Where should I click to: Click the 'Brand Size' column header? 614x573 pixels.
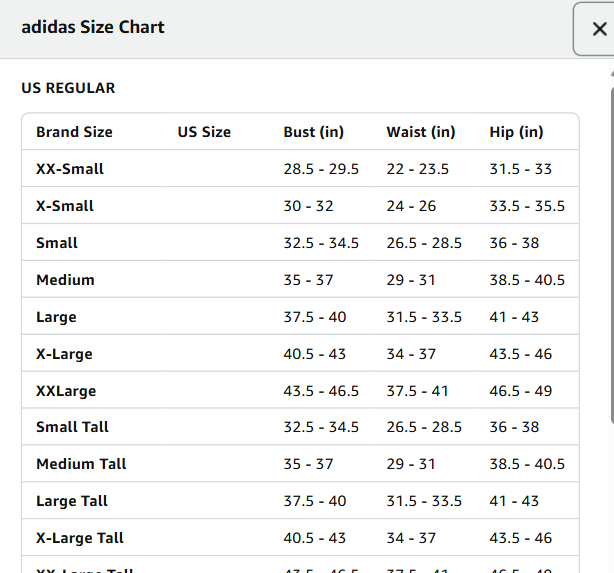coord(74,132)
